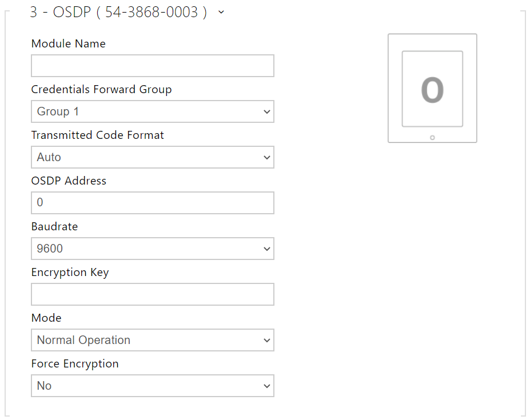
Task: Open the Baudrate 9600 dropdown
Action: point(152,249)
